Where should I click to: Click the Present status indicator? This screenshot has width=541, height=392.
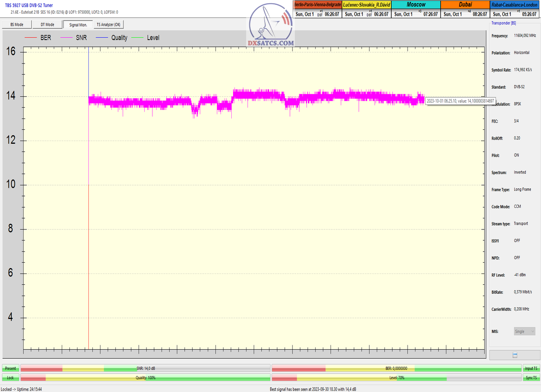[10, 368]
